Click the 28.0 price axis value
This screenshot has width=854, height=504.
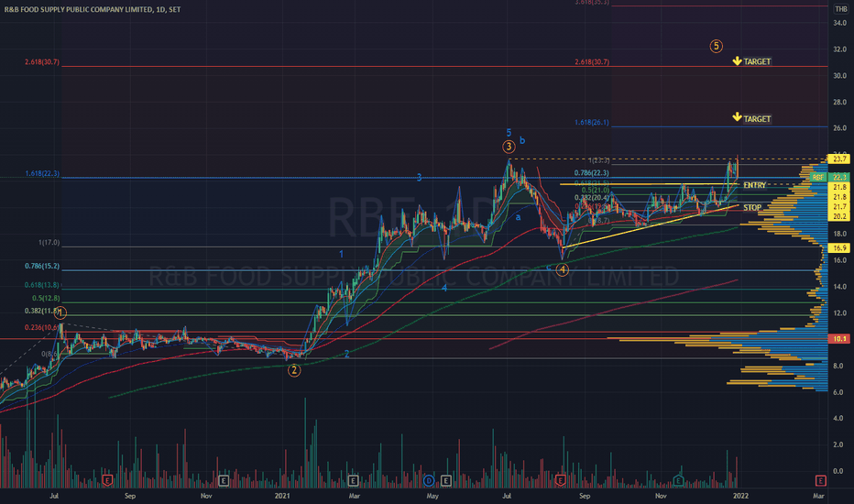pos(839,102)
